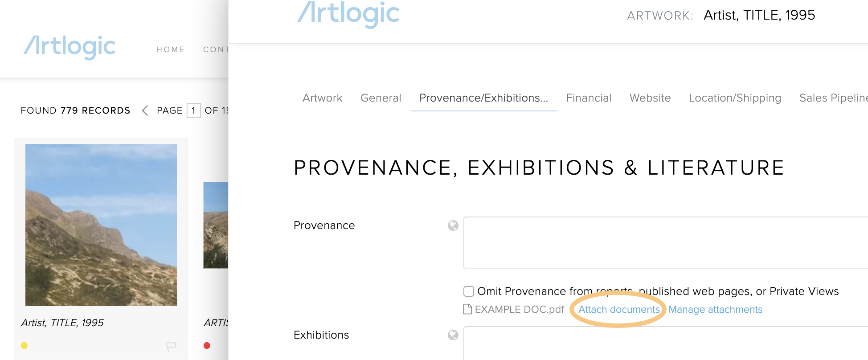
Task: Click the Artlogic logo in artwork panel
Action: [348, 13]
